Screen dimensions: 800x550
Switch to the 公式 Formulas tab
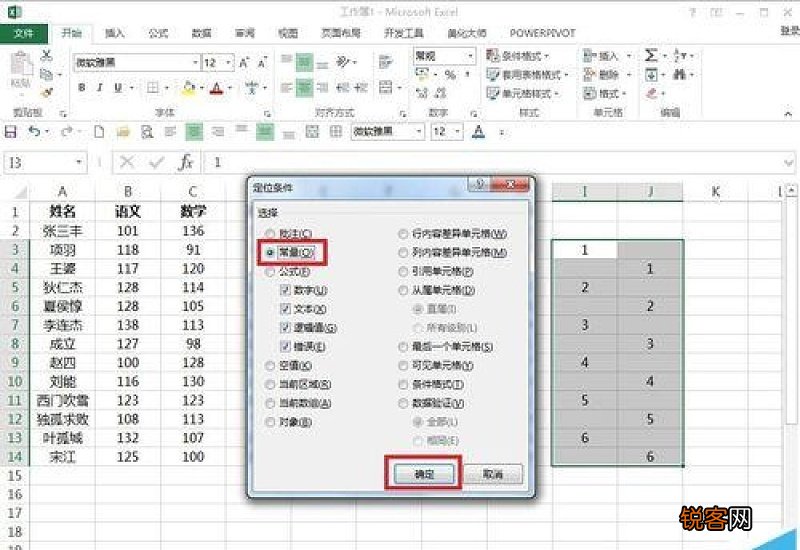coord(158,33)
